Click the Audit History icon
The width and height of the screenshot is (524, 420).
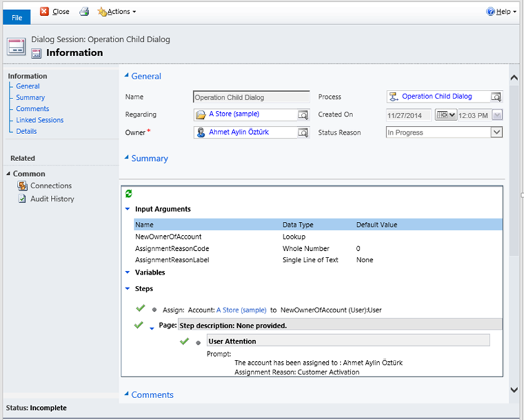tap(22, 199)
